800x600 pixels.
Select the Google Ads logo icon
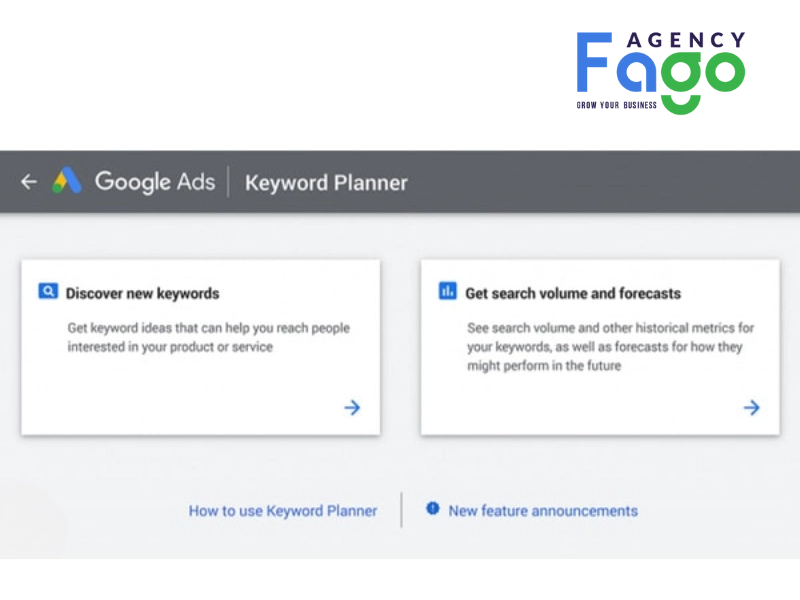click(67, 181)
